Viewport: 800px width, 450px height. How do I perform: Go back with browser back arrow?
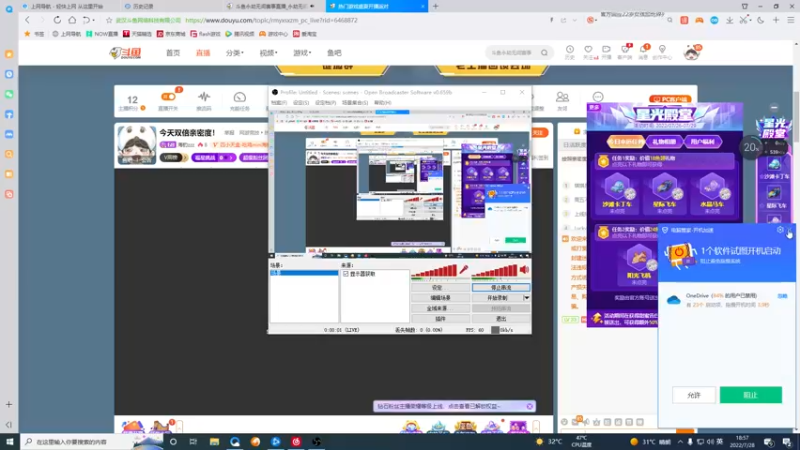28,20
